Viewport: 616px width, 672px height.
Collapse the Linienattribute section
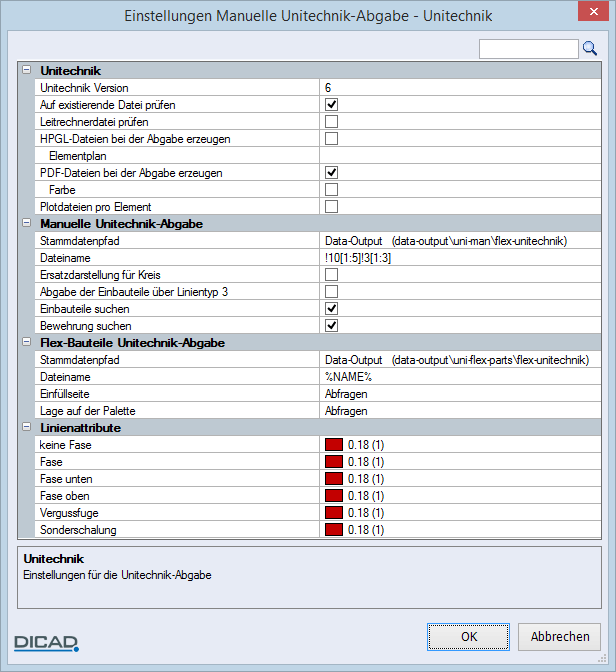click(27, 427)
